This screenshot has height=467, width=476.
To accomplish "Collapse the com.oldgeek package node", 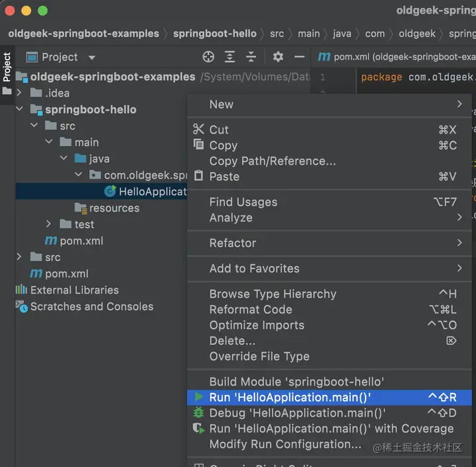I will click(78, 174).
